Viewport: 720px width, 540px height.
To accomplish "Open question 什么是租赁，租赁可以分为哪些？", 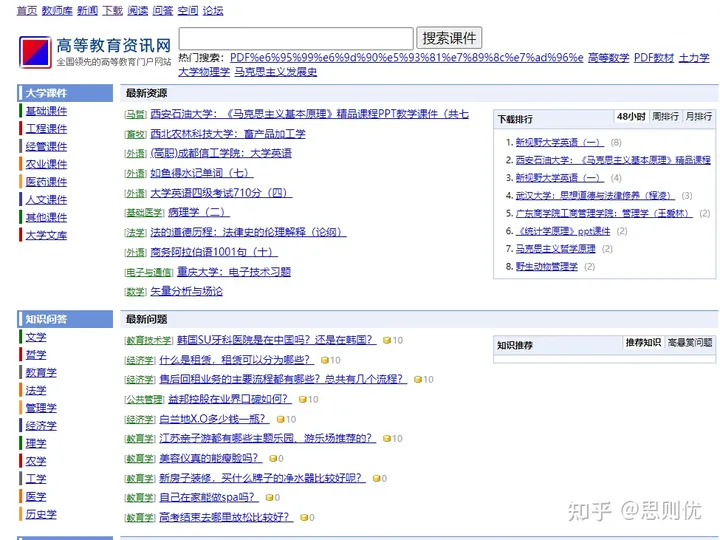I will tap(236, 360).
